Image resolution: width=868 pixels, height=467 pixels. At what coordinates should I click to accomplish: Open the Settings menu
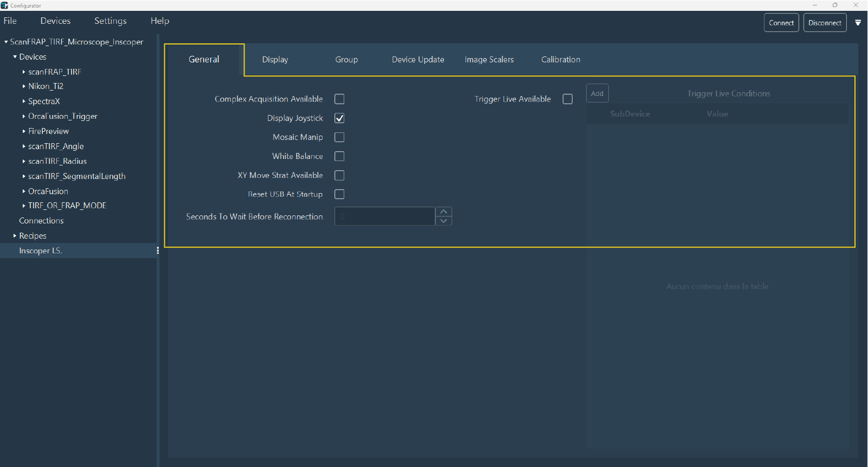click(110, 21)
